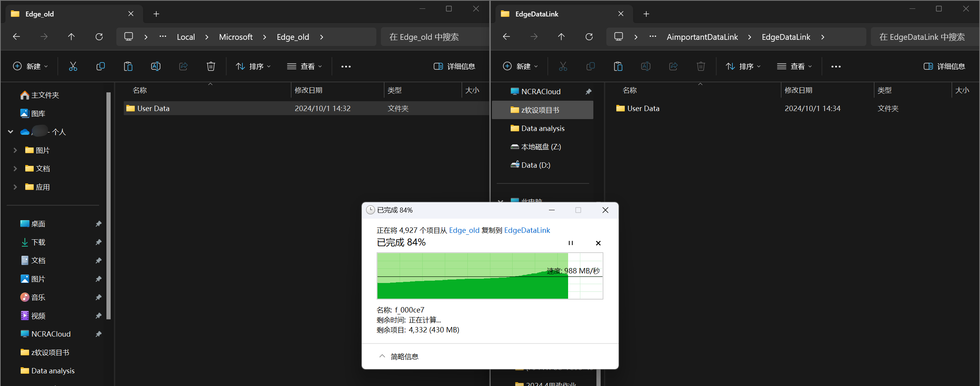Screen dimensions: 980x386
Task: Expand the 图片 folder under OneDrive
Action: click(15, 150)
